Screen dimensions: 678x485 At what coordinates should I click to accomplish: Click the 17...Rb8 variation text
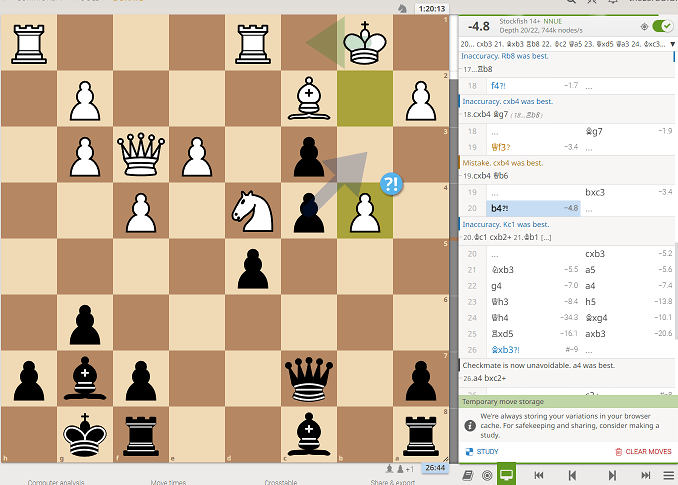(x=477, y=69)
